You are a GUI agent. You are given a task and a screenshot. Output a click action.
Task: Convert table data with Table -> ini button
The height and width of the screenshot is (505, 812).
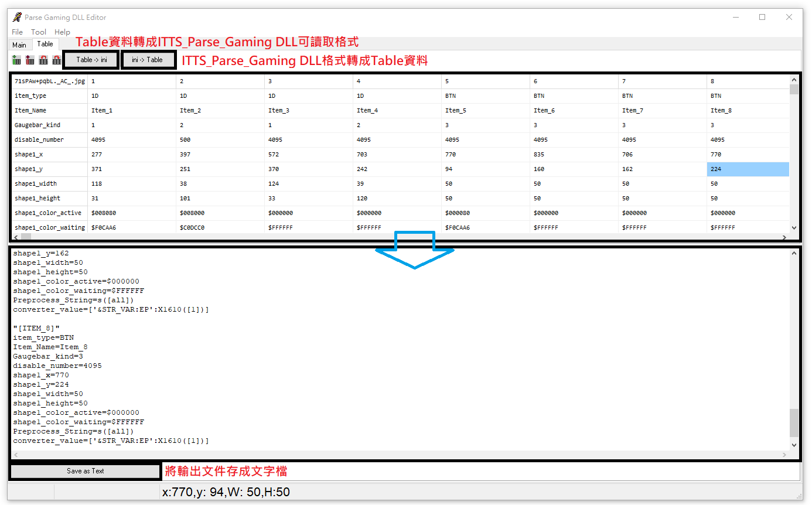tap(91, 60)
